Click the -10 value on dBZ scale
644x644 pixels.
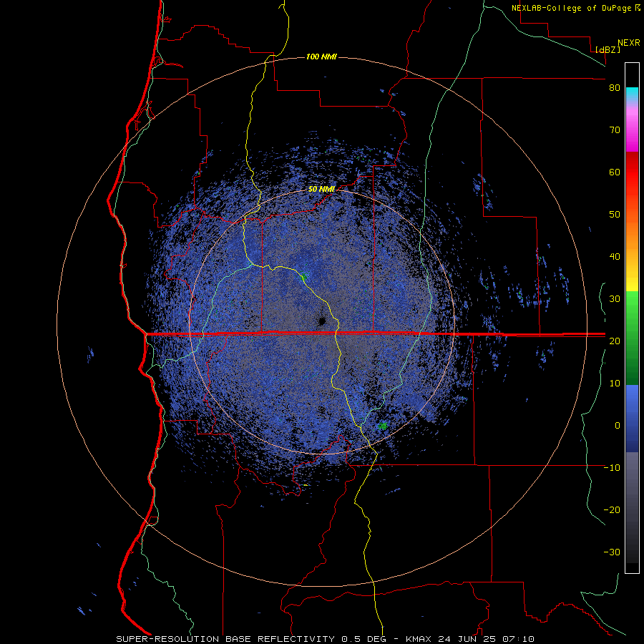[612, 467]
